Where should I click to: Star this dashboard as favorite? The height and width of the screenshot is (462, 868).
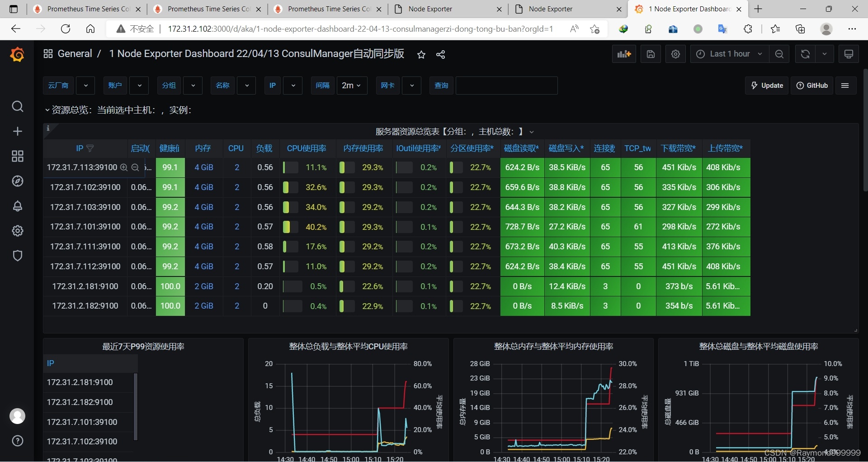pyautogui.click(x=421, y=55)
